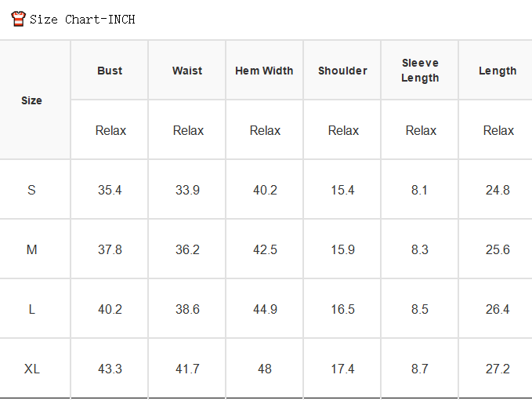Click length value 27.2 for XL

[498, 369]
